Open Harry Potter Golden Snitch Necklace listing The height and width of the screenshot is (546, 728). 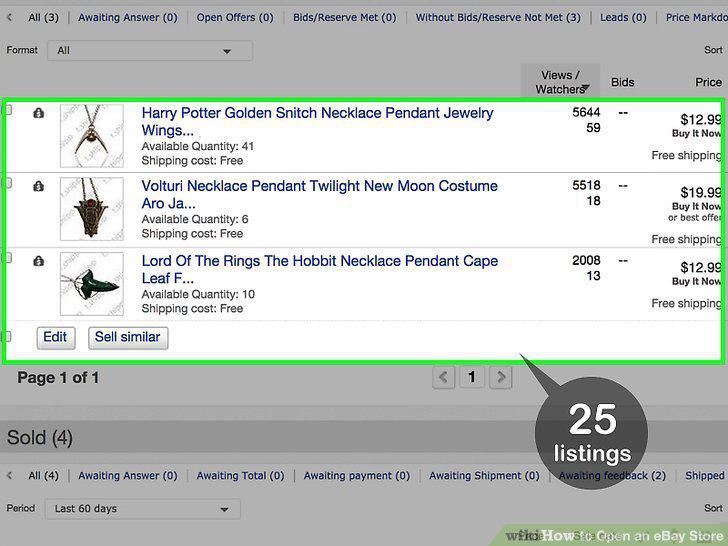tap(317, 121)
